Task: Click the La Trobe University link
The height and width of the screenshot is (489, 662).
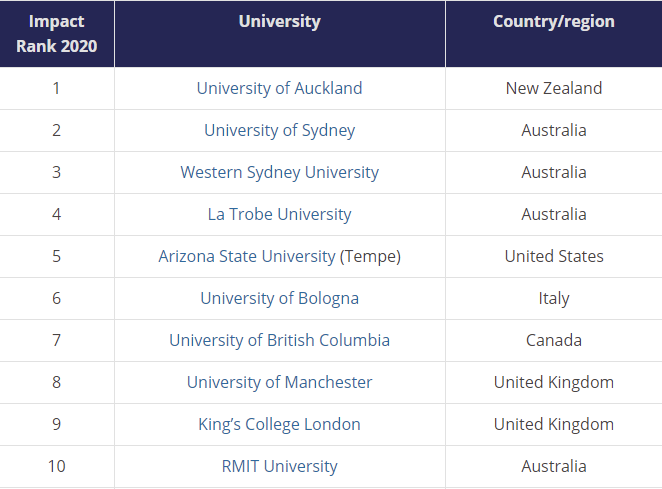Action: coord(279,214)
